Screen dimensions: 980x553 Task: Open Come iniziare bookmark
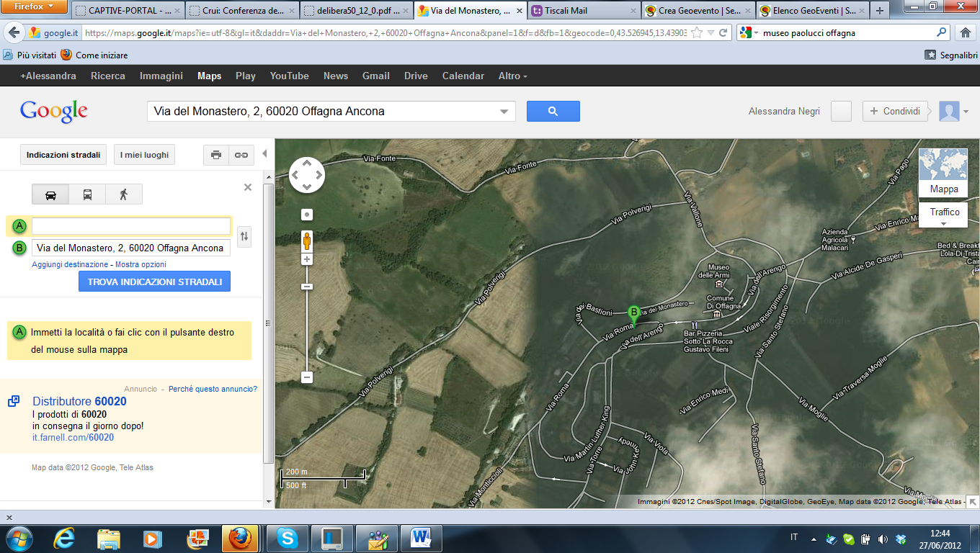click(94, 55)
